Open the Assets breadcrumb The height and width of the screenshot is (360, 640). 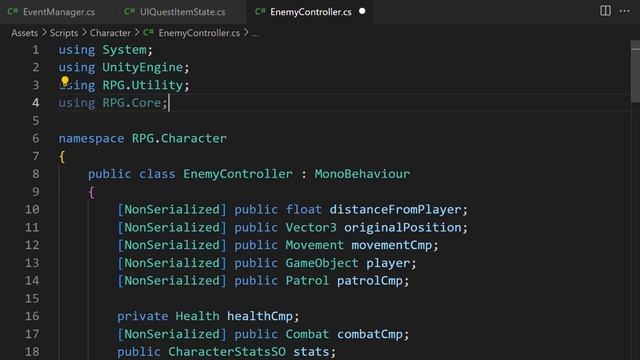click(x=24, y=33)
